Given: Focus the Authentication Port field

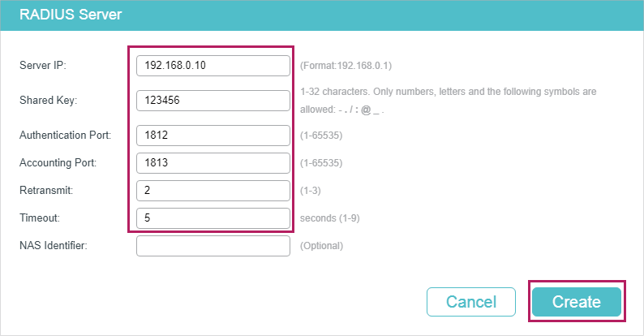Looking at the screenshot, I should (213, 136).
